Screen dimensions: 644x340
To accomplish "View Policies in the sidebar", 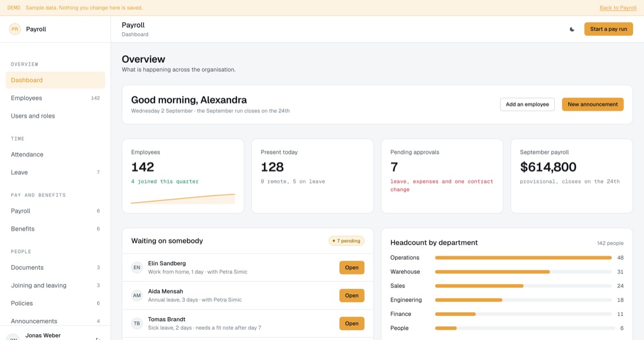I will click(55, 303).
